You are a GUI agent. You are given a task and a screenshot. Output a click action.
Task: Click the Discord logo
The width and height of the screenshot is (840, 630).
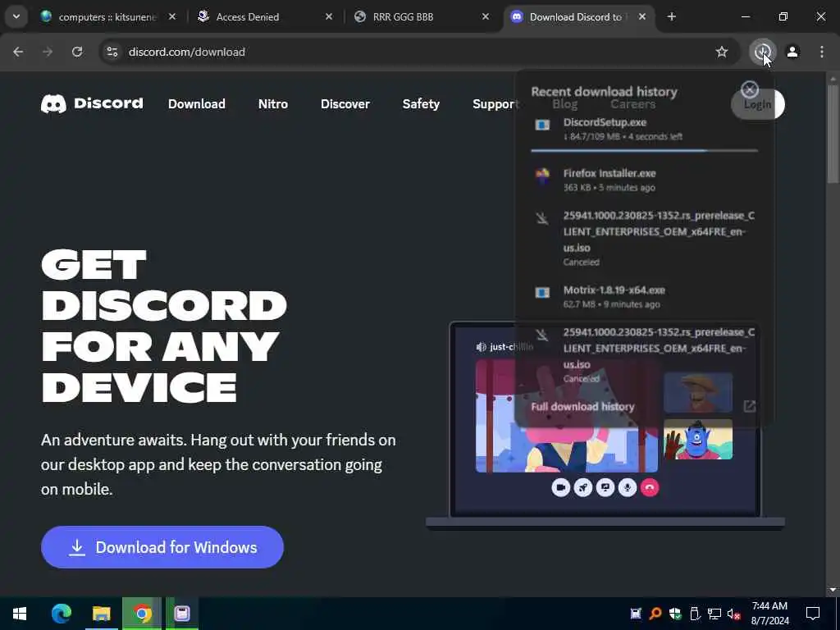click(x=92, y=103)
